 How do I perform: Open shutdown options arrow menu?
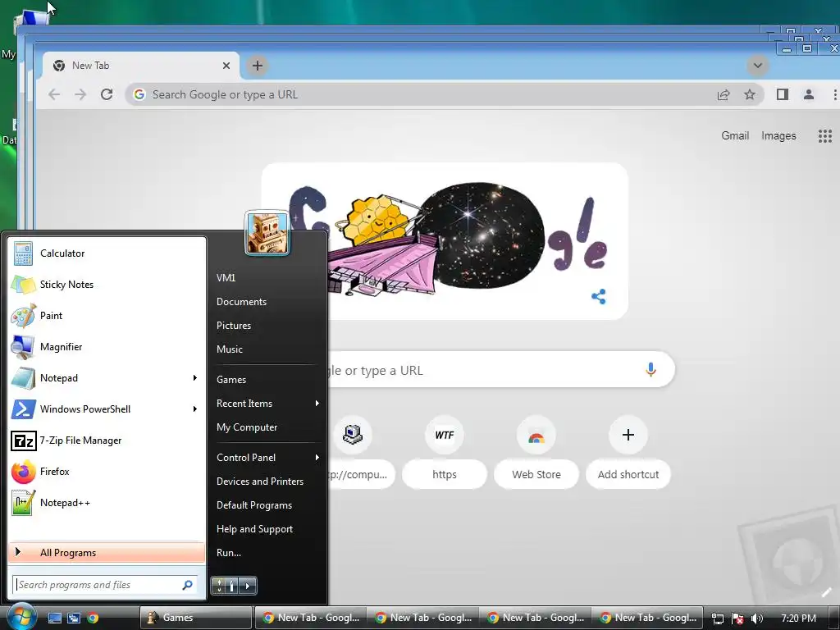(x=248, y=586)
